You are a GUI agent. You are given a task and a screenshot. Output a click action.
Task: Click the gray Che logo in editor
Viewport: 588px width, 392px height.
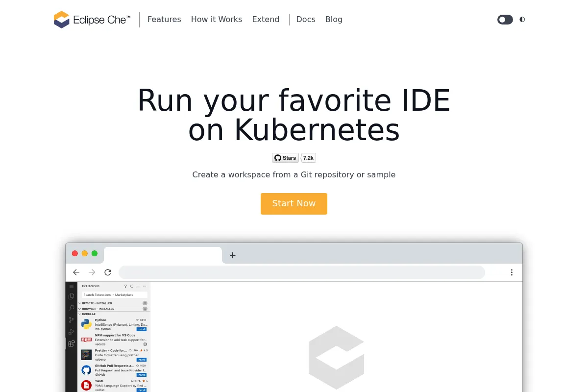tap(337, 358)
